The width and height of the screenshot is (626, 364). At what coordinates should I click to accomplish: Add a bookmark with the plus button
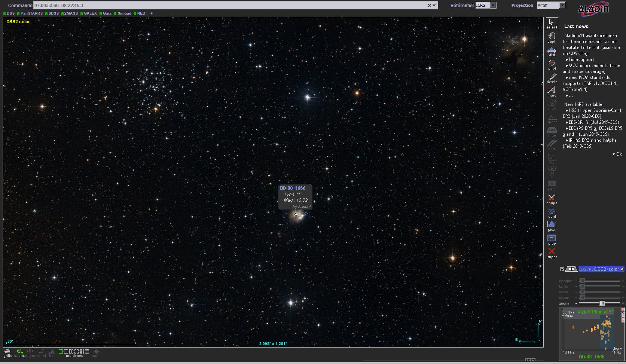tap(152, 13)
